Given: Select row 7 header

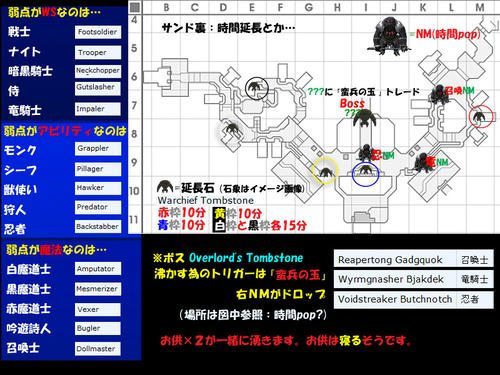Looking at the screenshot, I should (134, 105).
